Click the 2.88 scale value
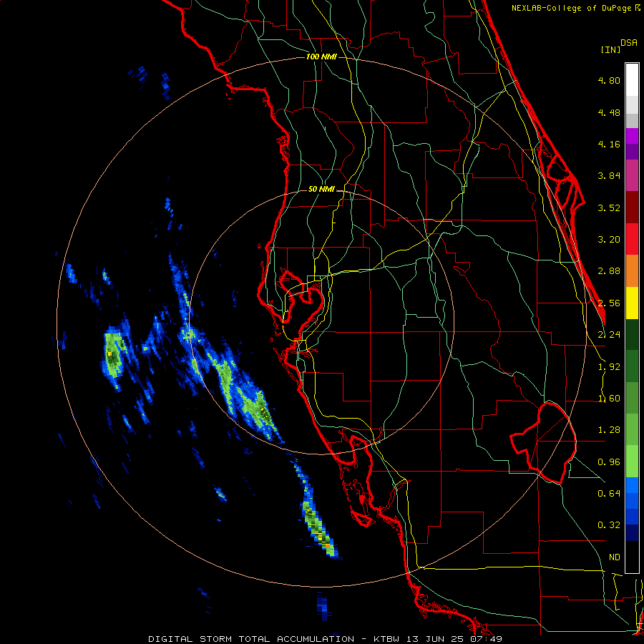 609,271
